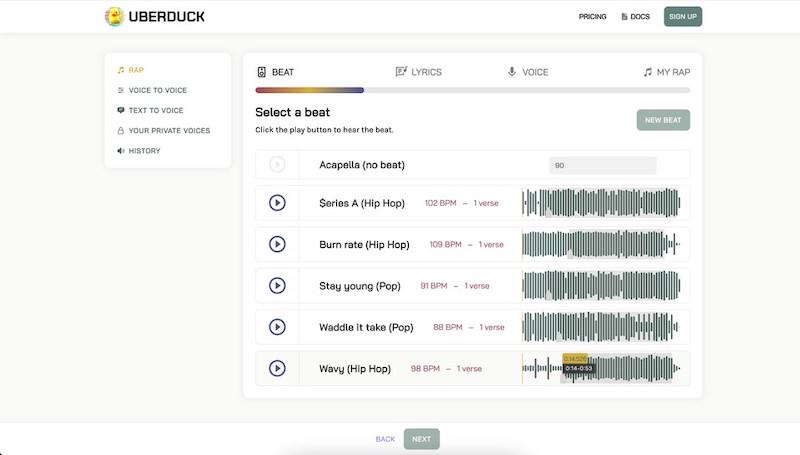
Task: Play the Wavy Hip Hop beat
Action: point(277,368)
